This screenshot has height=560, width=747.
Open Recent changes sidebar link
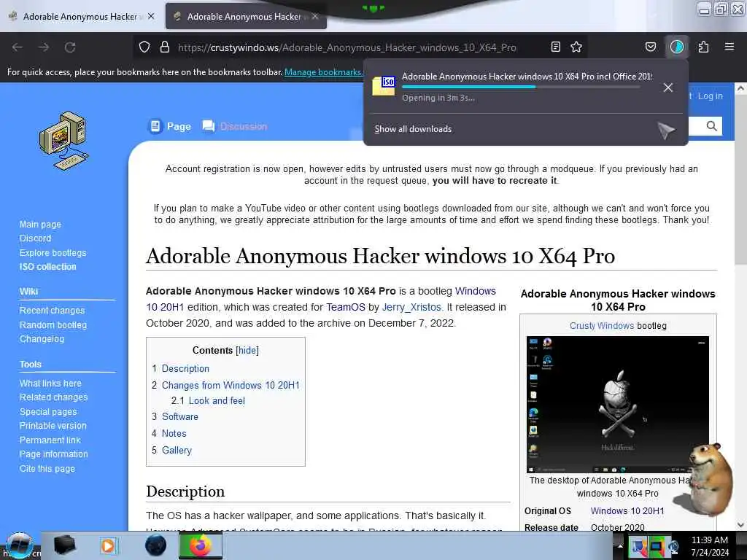pos(52,311)
